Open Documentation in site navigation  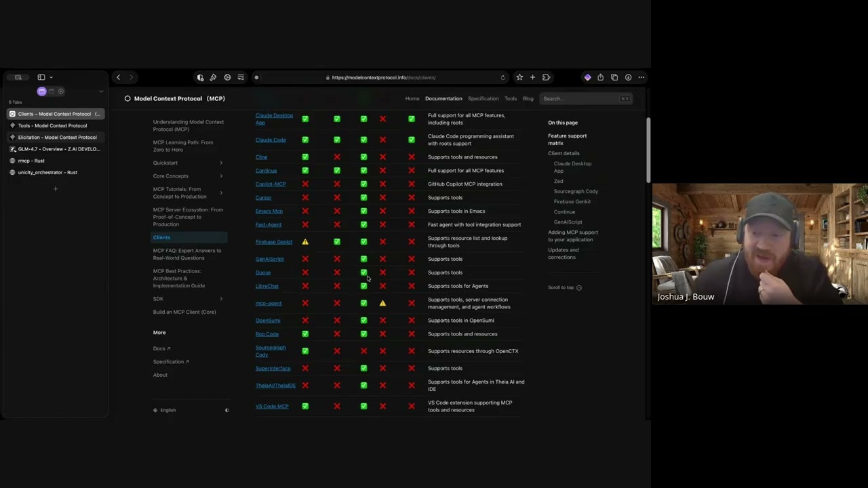click(443, 99)
